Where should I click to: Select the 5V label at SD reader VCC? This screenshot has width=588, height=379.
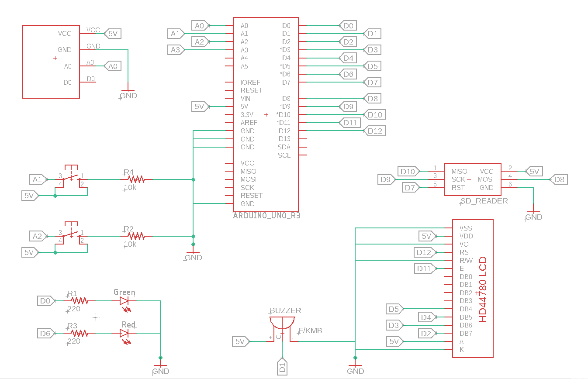pos(534,172)
